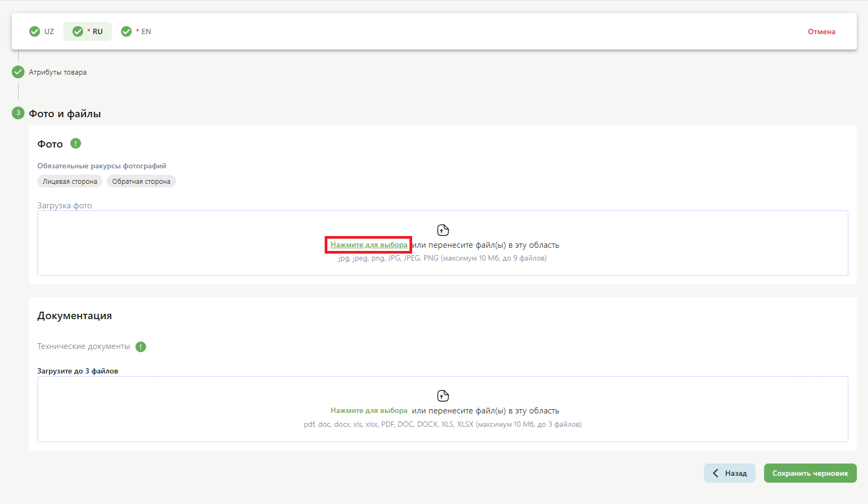Click the info icon next to Фото
868x504 pixels.
click(x=76, y=143)
